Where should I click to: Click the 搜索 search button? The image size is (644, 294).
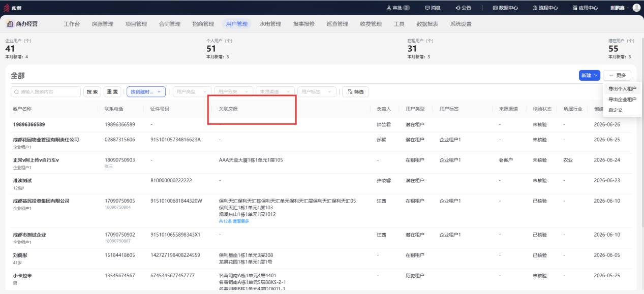[92, 92]
